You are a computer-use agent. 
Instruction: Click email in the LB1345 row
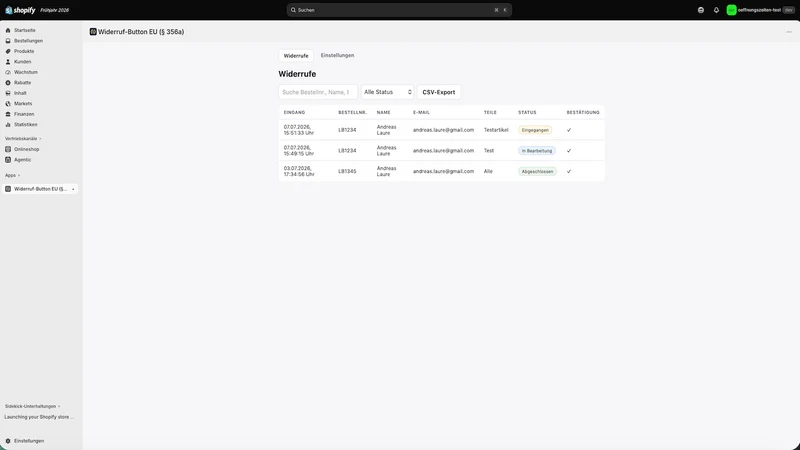pyautogui.click(x=443, y=171)
